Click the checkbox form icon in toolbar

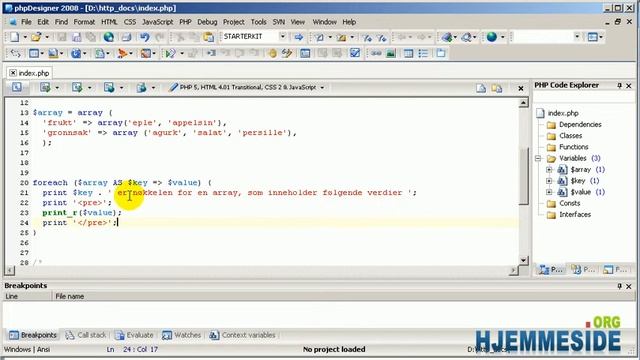tap(355, 53)
